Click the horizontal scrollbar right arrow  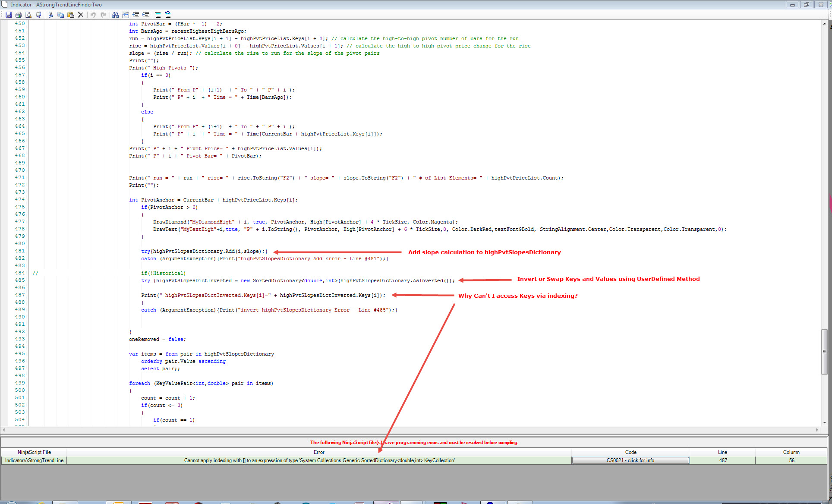tap(817, 430)
